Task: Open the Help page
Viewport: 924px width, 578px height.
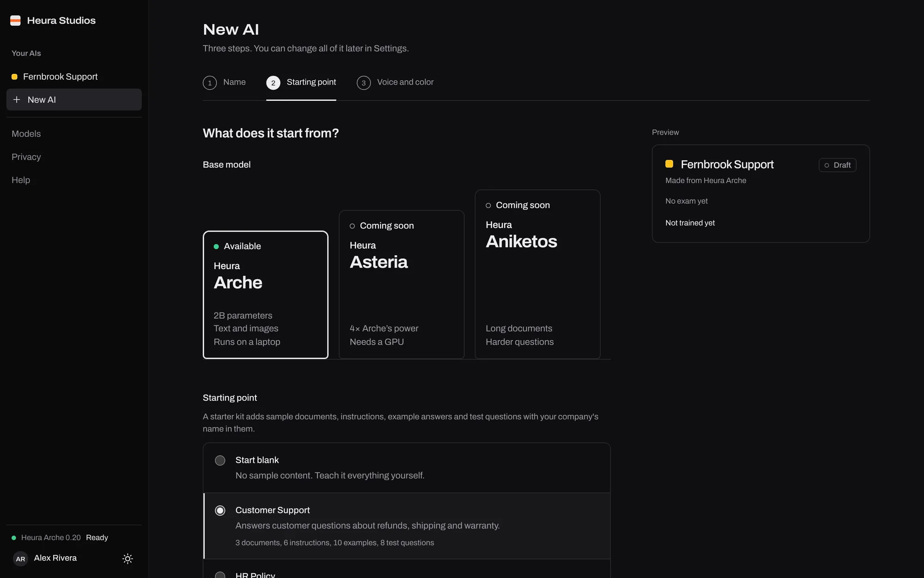Action: [21, 180]
